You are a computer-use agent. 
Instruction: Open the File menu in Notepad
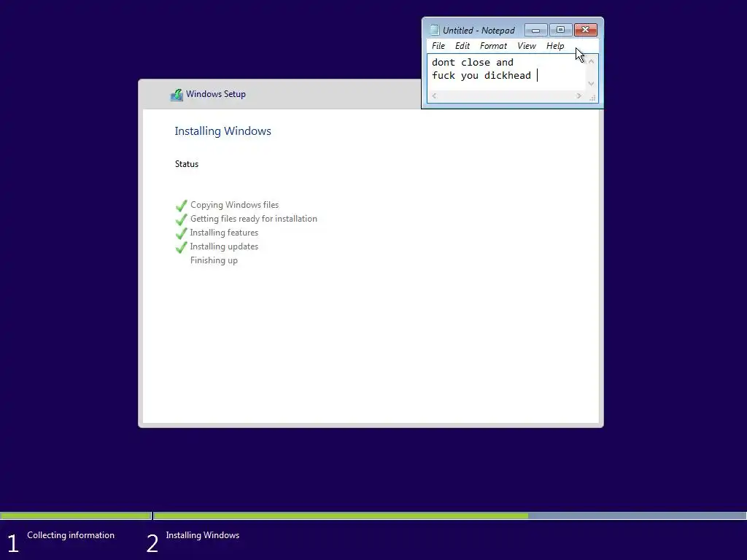438,46
